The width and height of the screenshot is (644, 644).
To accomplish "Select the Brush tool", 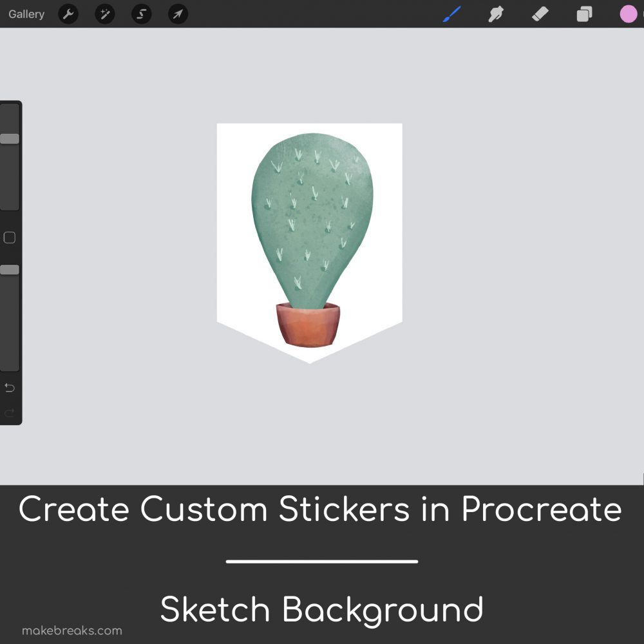I will coord(452,14).
